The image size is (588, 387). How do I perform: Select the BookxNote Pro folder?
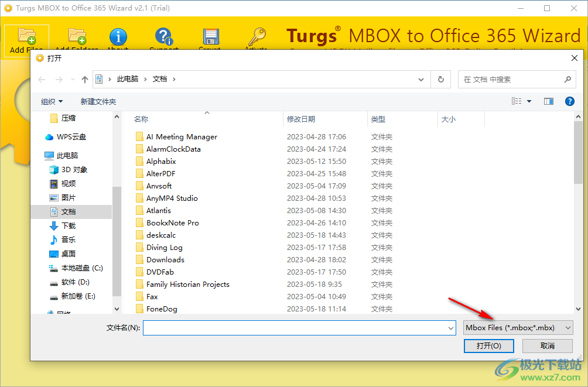(167, 222)
